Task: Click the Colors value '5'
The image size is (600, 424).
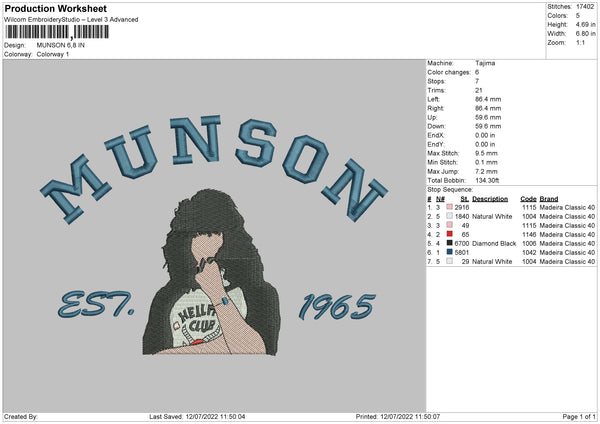Action: pyautogui.click(x=578, y=16)
